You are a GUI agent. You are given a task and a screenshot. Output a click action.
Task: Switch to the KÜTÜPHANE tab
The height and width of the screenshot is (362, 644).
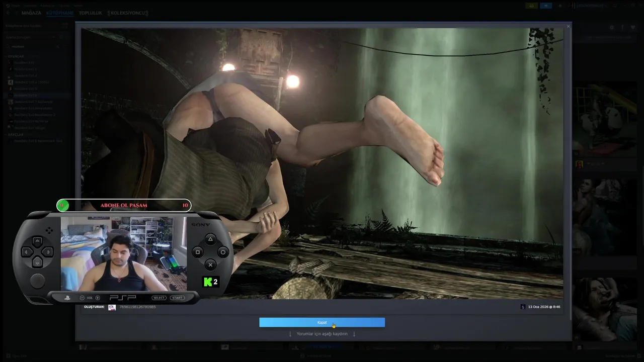tap(60, 13)
